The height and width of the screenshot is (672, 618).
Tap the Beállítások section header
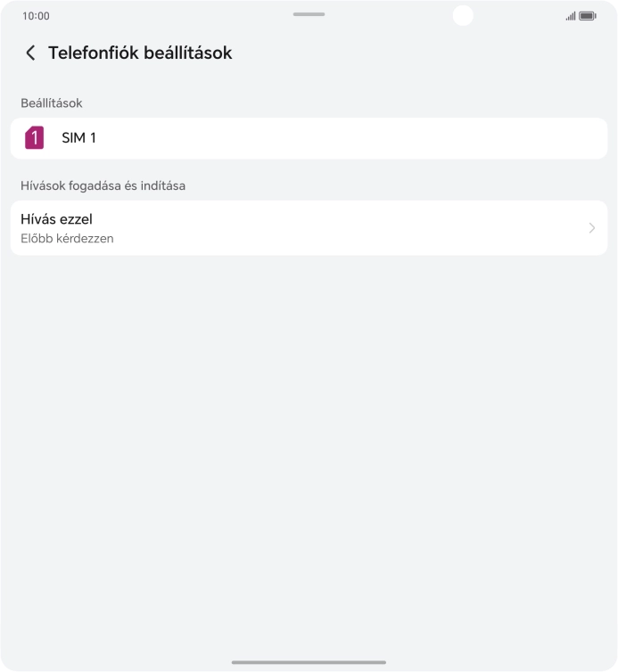[x=52, y=103]
